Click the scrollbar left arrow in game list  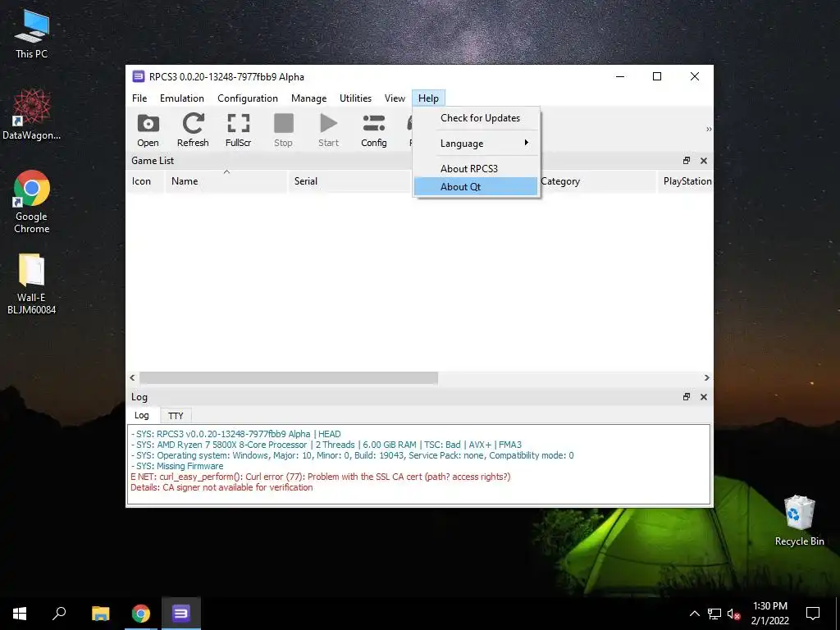point(132,377)
